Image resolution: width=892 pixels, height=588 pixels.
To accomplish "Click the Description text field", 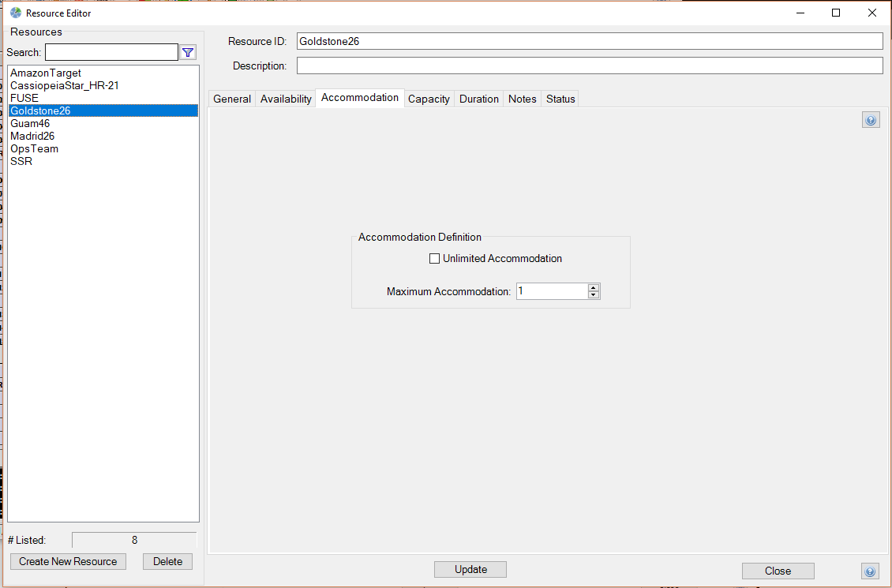I will pyautogui.click(x=589, y=66).
